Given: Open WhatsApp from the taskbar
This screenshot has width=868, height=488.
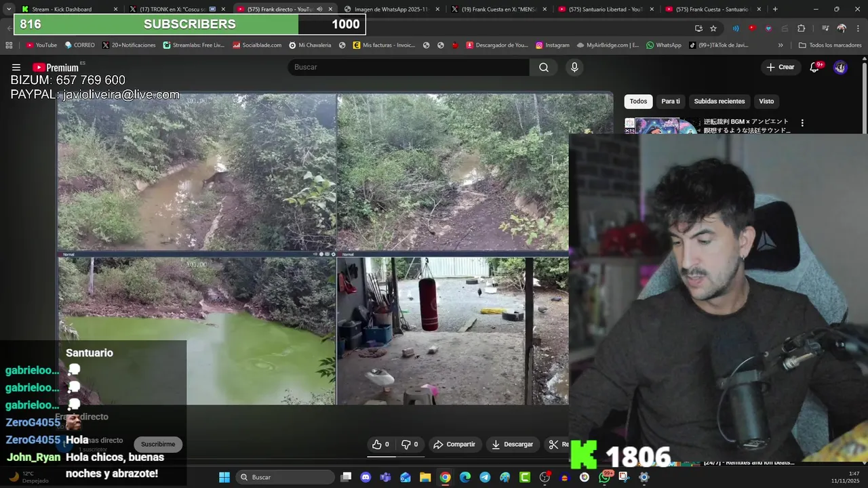Looking at the screenshot, I should [x=604, y=477].
